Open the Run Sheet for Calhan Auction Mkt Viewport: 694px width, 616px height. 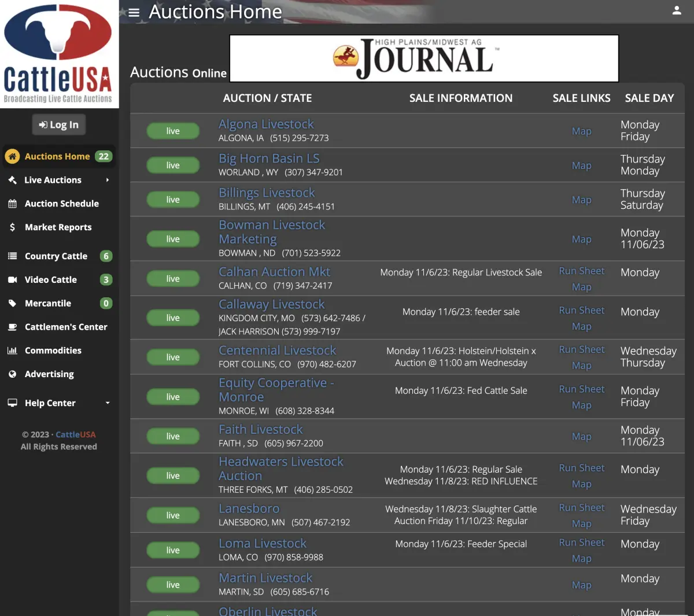coord(581,271)
